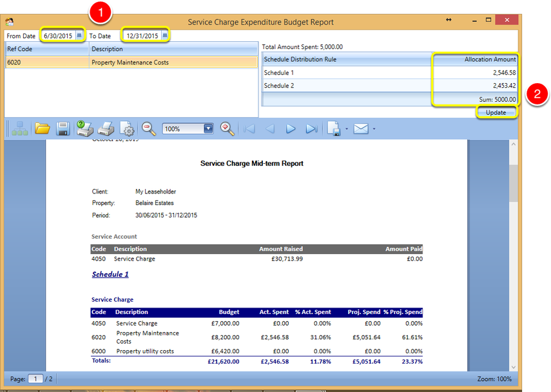The image size is (551, 392).
Task: Click the To Date field 12/31/2015
Action: (x=142, y=36)
